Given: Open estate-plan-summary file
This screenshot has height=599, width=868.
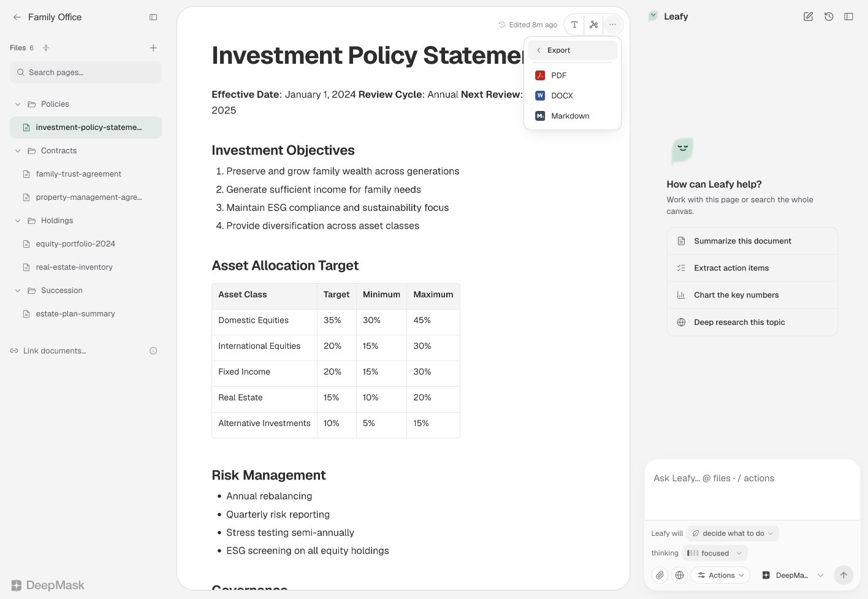Looking at the screenshot, I should click(x=86, y=314).
